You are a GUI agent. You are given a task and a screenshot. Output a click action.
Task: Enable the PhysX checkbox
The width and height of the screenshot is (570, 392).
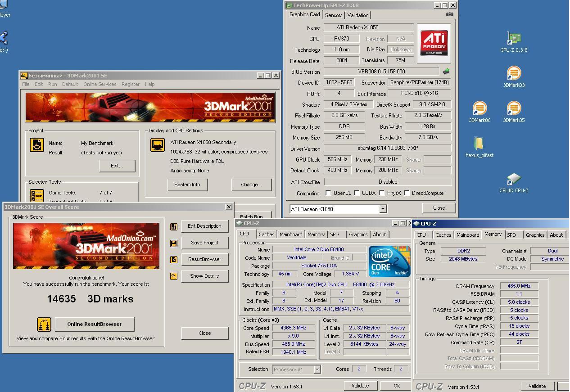[382, 193]
